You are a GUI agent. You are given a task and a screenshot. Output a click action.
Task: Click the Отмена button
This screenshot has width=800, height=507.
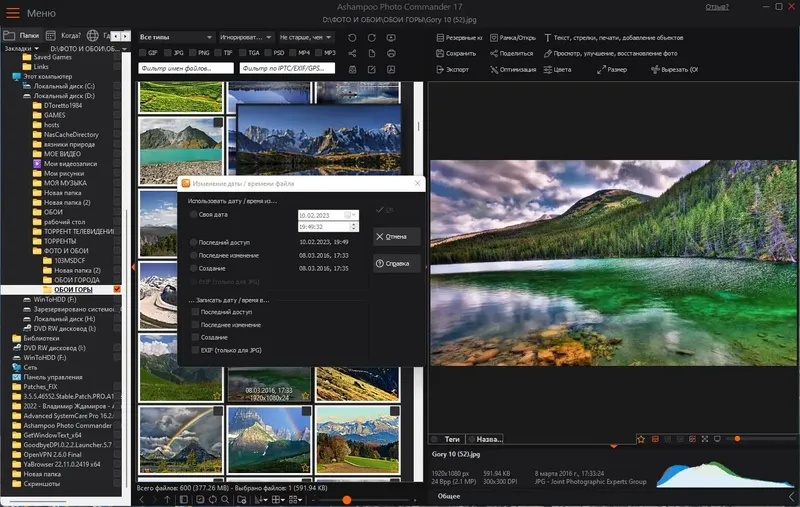[x=397, y=236]
